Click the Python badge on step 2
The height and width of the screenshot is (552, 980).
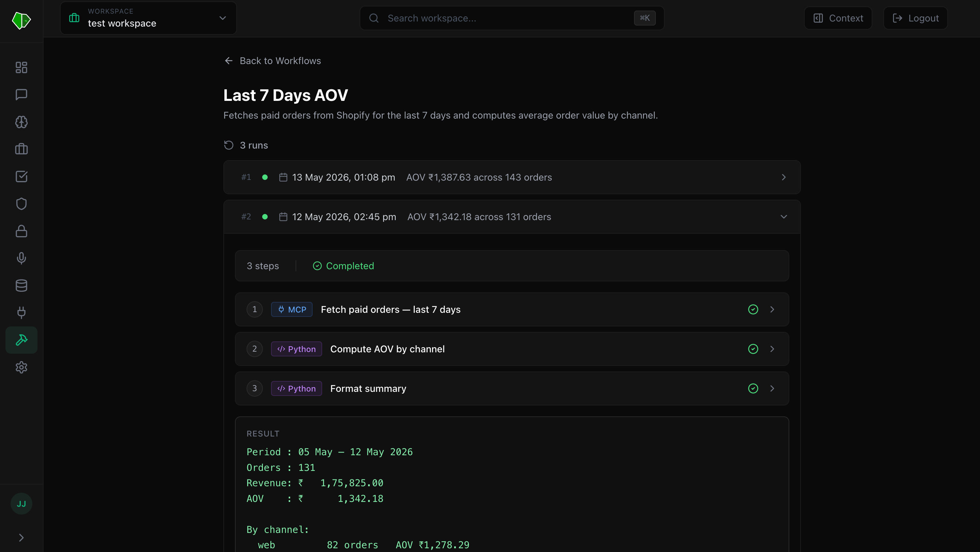coord(296,349)
